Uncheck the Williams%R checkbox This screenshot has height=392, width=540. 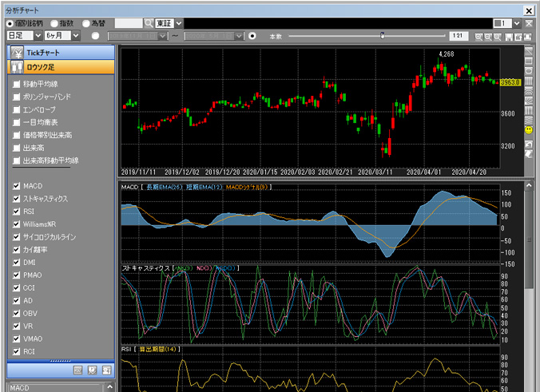pos(16,224)
